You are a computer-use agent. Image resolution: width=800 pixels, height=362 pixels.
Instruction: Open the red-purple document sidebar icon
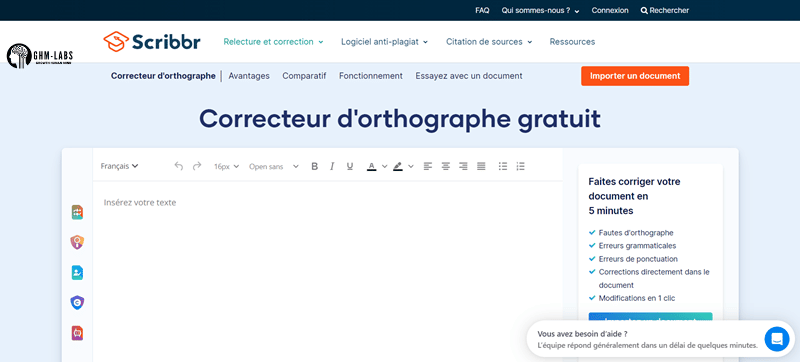(77, 333)
